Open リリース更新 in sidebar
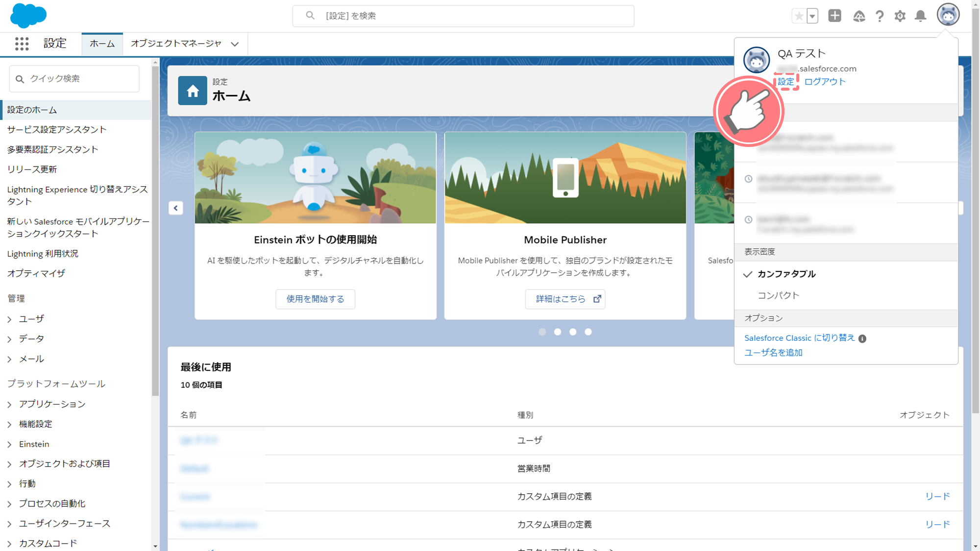 [x=32, y=169]
